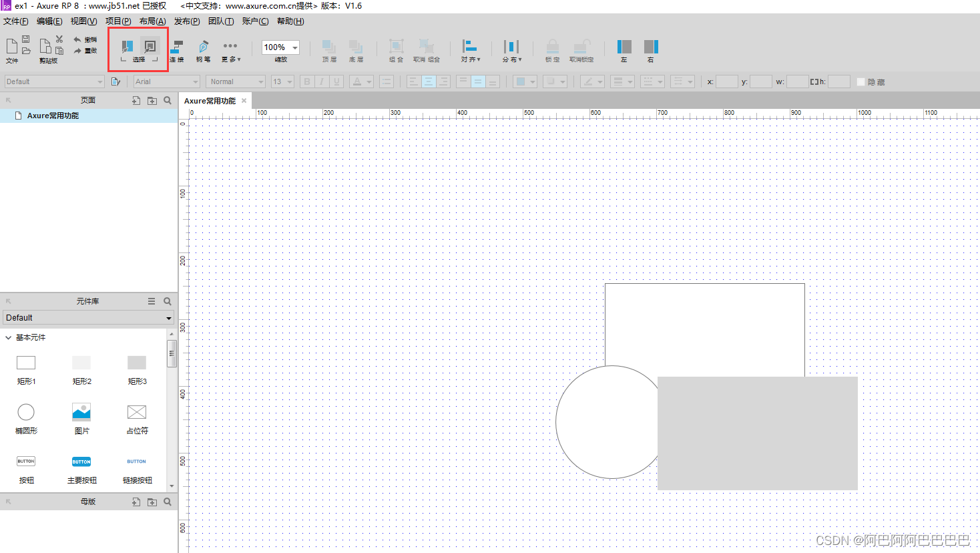Select the intersected selection mode tool

point(127,47)
